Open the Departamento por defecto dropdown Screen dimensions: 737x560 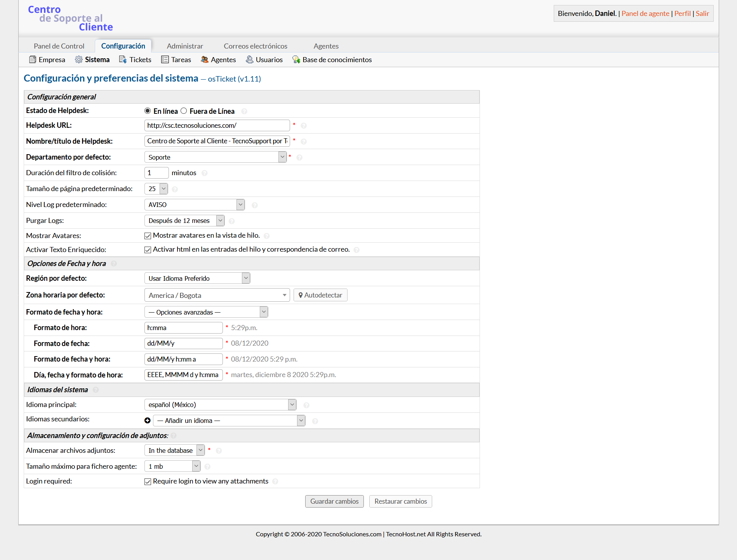point(216,157)
